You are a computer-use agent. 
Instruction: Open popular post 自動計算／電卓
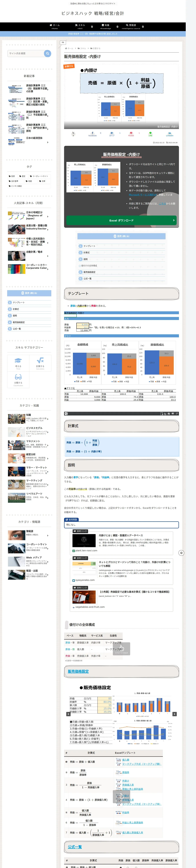click(x=29, y=255)
